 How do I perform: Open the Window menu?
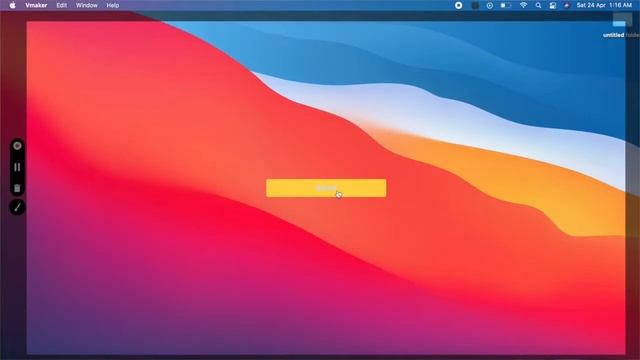(87, 5)
